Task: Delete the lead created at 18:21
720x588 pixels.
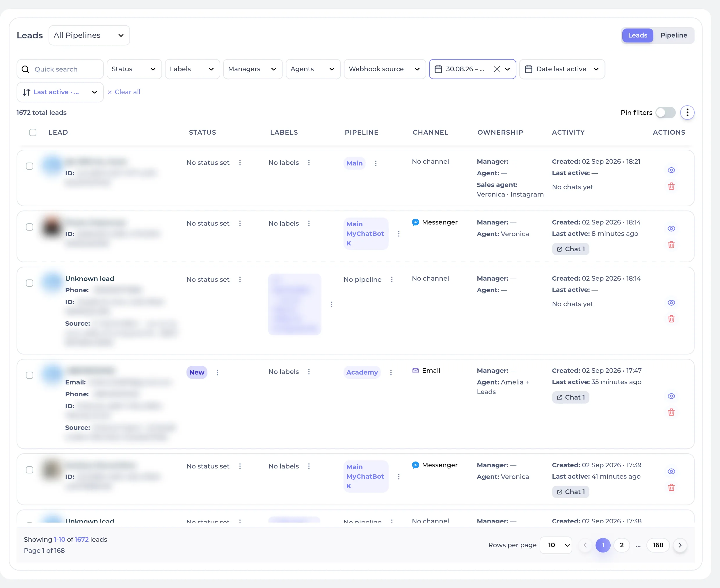Action: pyautogui.click(x=671, y=186)
